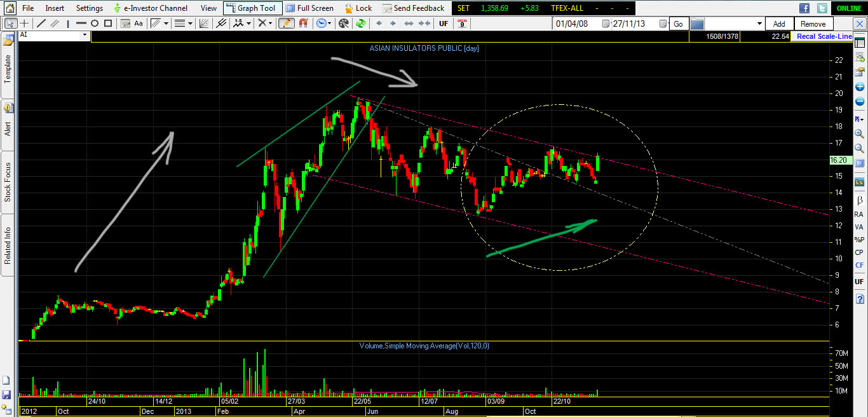Toggle the VA indicator in right sidebar
The image size is (868, 417).
click(x=859, y=227)
